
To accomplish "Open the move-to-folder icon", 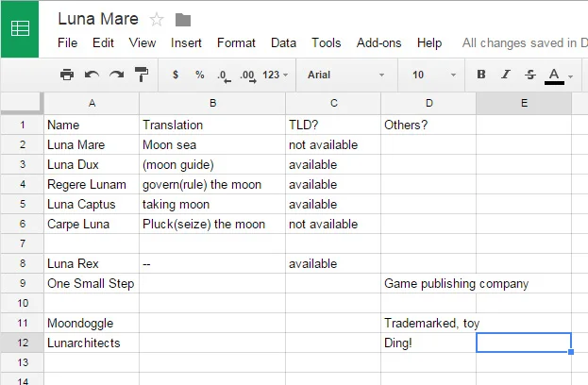I will point(183,20).
